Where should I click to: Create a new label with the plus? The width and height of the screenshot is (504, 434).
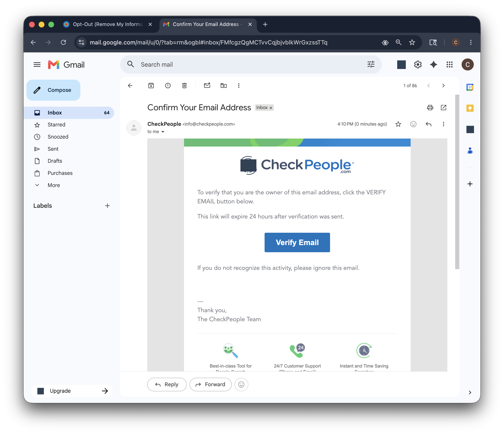(107, 206)
